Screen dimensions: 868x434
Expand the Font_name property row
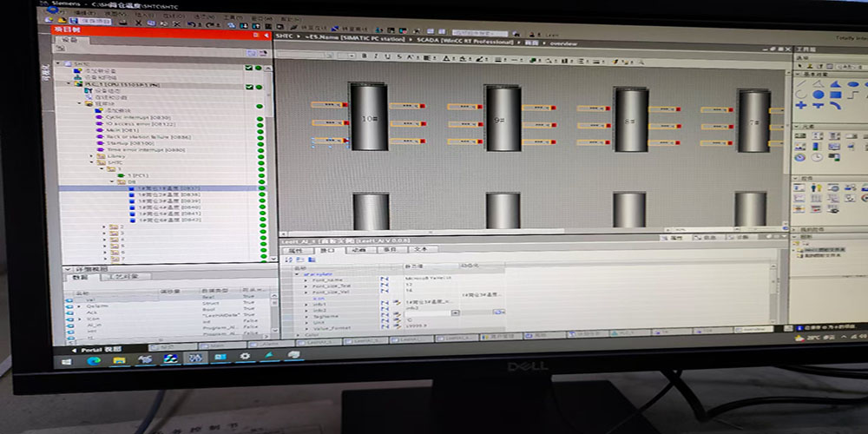click(x=305, y=279)
